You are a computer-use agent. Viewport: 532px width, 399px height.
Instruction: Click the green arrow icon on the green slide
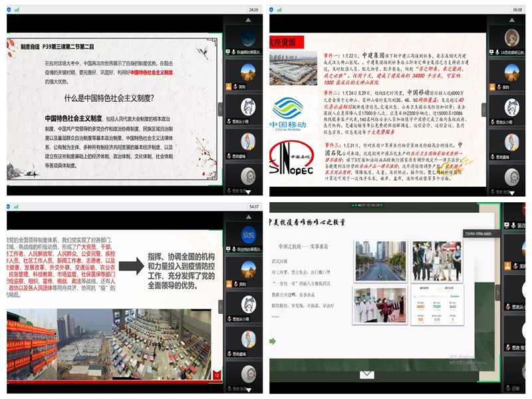pos(273,341)
